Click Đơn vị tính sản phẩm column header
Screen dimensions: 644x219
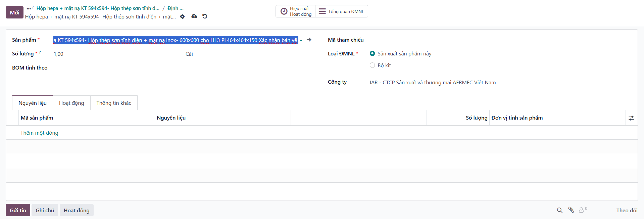pos(557,118)
